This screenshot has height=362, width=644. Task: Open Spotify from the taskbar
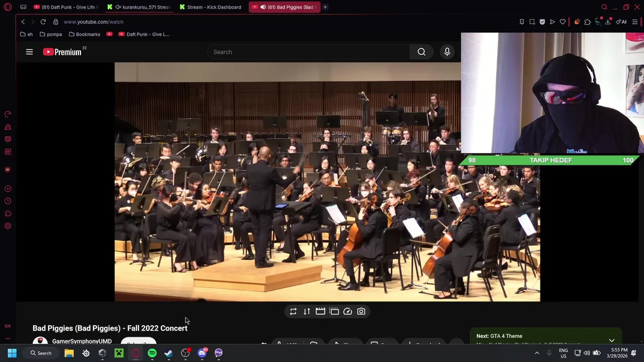click(x=152, y=353)
